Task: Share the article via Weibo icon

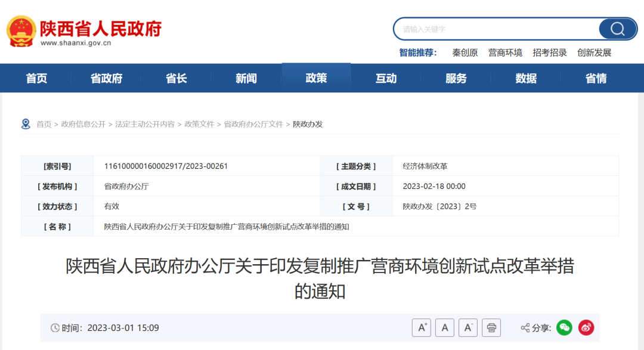Action: point(585,327)
